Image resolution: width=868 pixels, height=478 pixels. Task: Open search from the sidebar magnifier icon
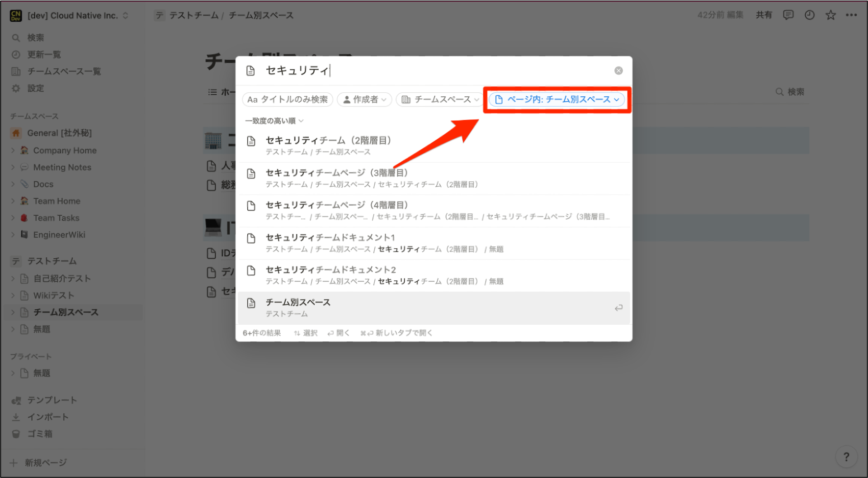(x=17, y=38)
